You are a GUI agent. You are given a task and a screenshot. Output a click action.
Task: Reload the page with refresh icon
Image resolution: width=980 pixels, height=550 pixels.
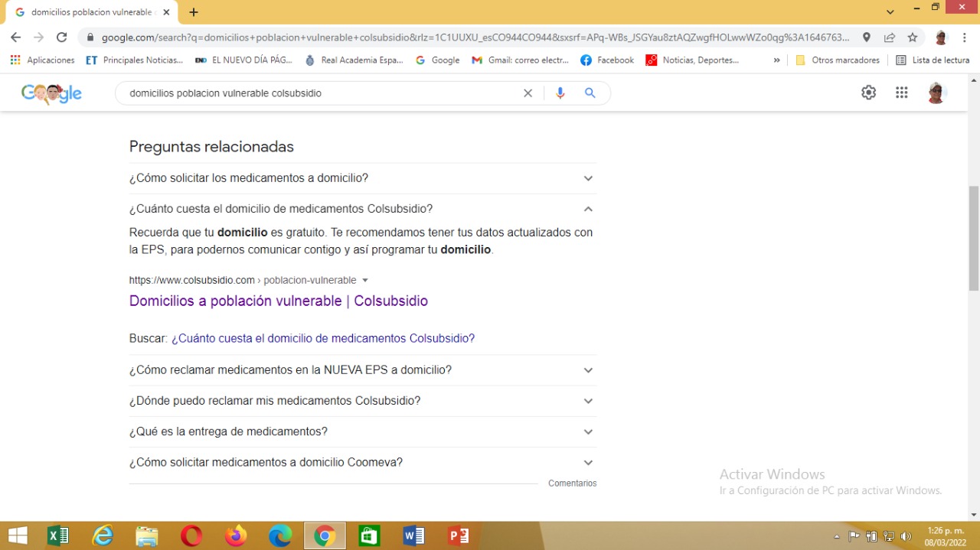(x=62, y=37)
